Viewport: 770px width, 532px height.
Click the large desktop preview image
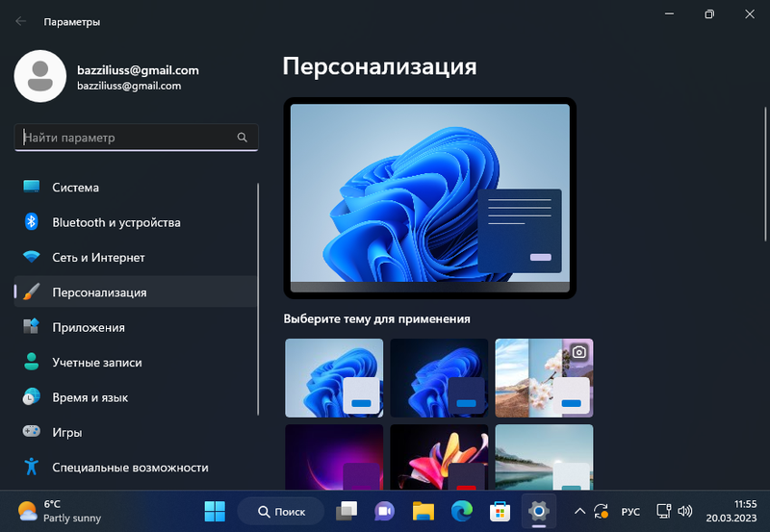point(429,198)
